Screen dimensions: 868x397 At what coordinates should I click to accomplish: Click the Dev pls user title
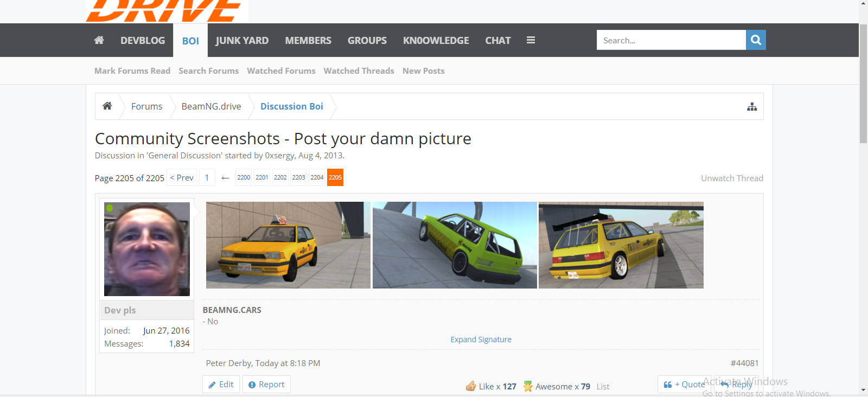coord(120,310)
